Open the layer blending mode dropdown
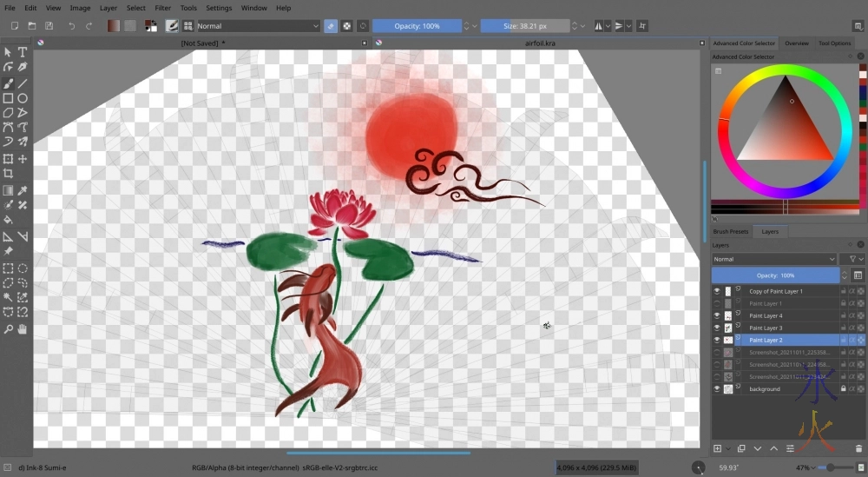This screenshot has width=868, height=477. point(774,259)
